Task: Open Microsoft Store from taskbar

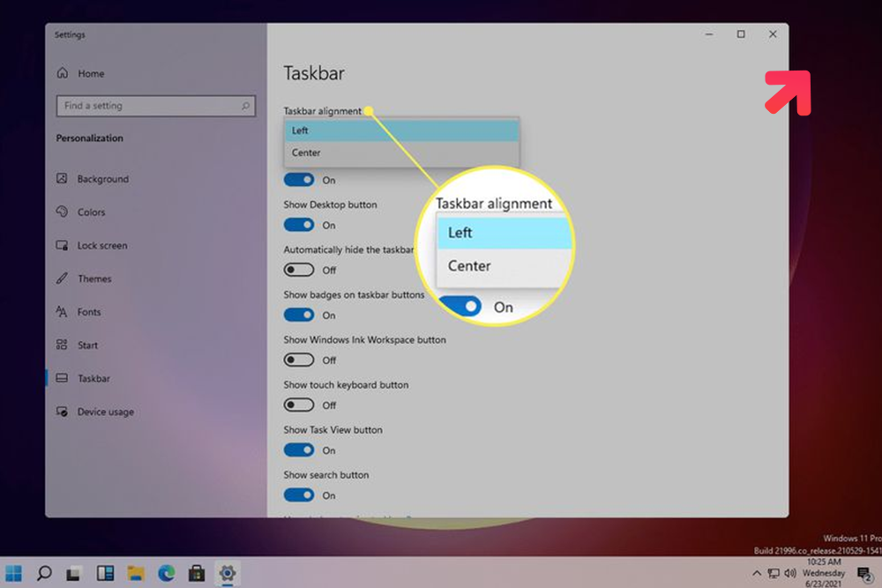Action: tap(197, 573)
